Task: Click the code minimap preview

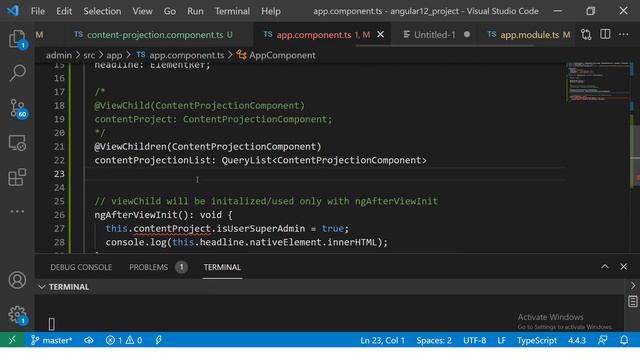Action: (x=598, y=82)
